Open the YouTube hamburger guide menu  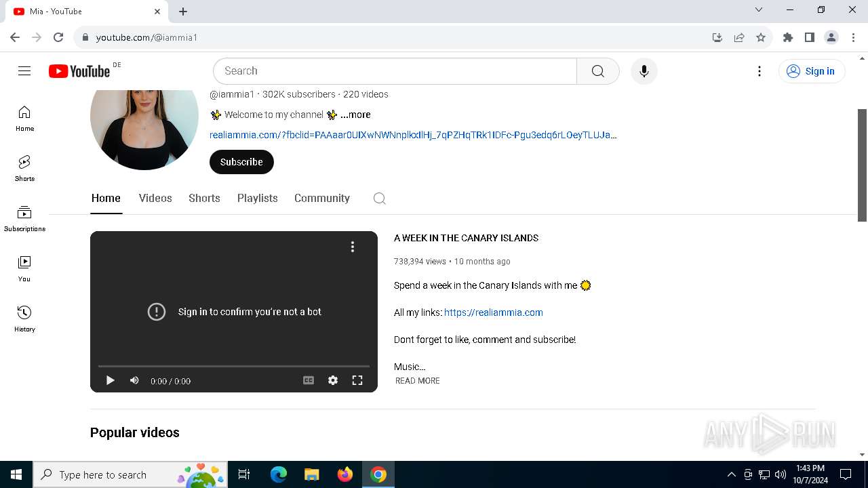pyautogui.click(x=24, y=71)
